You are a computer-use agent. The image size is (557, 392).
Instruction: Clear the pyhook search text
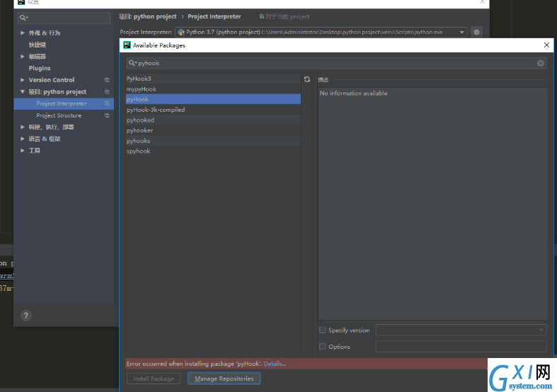540,63
